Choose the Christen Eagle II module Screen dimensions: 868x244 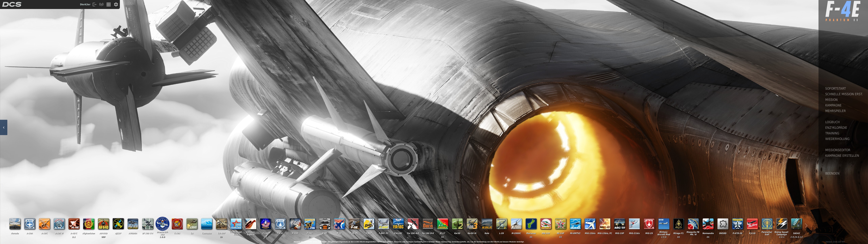pos(251,224)
